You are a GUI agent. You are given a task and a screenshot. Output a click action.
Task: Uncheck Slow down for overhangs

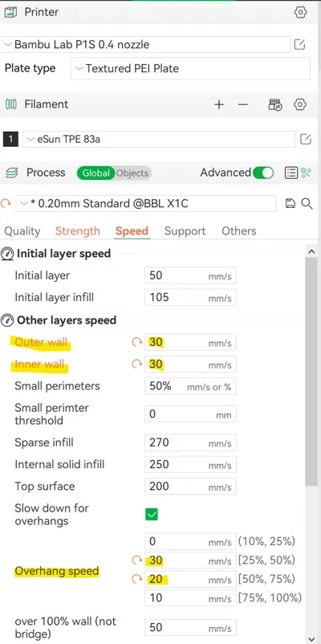click(152, 514)
